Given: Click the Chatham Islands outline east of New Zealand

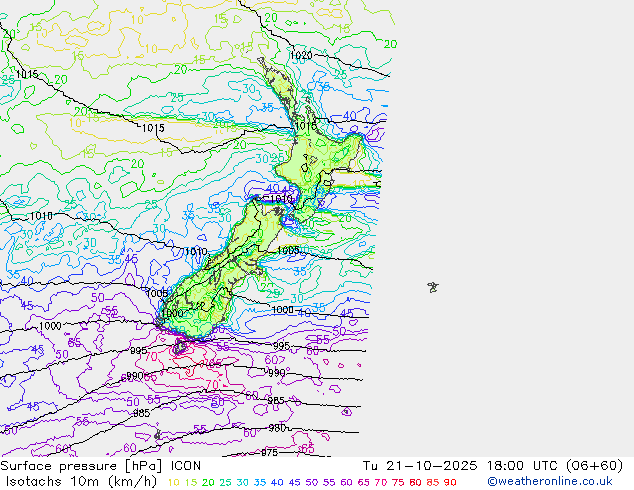Looking at the screenshot, I should tap(433, 287).
